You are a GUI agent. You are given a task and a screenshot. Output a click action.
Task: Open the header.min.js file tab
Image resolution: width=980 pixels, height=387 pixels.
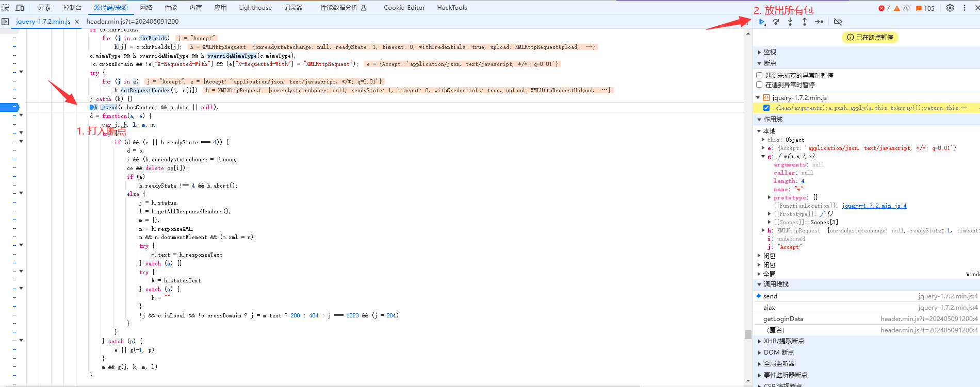click(x=133, y=22)
